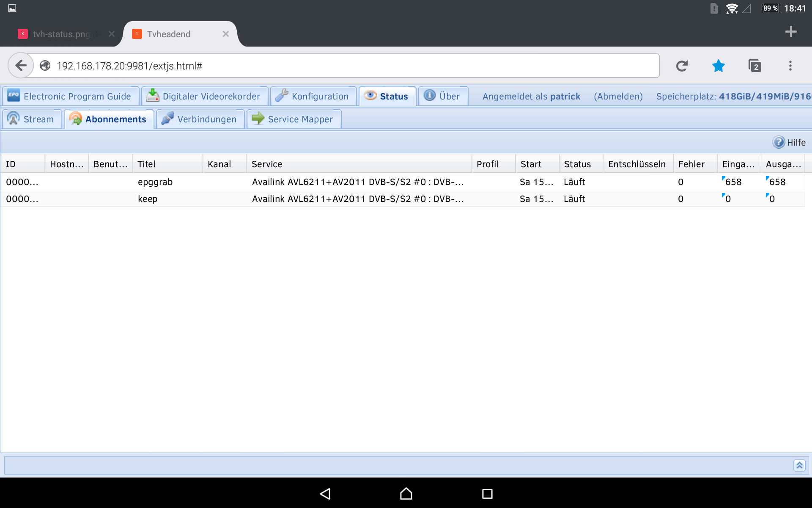
Task: Focus the browser address bar
Action: 346,66
